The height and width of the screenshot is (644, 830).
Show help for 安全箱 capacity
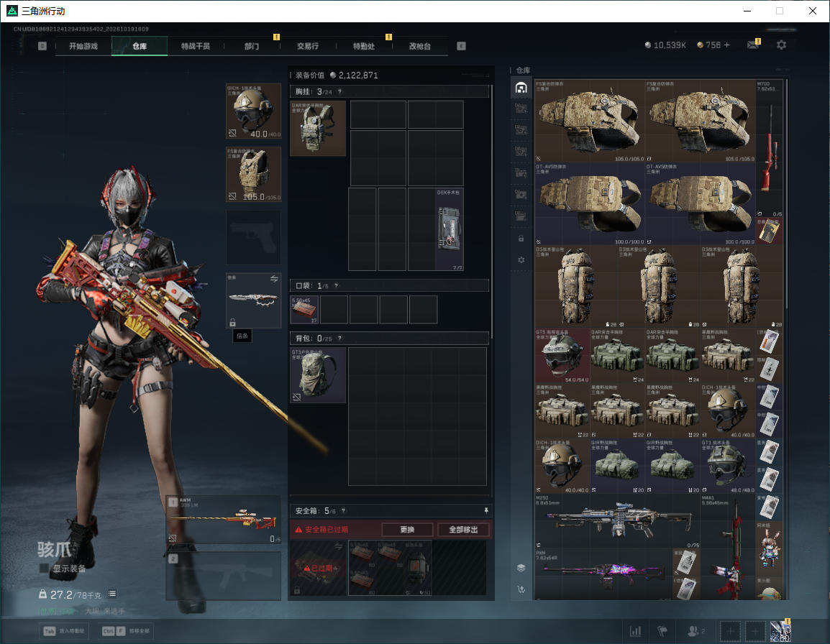344,510
